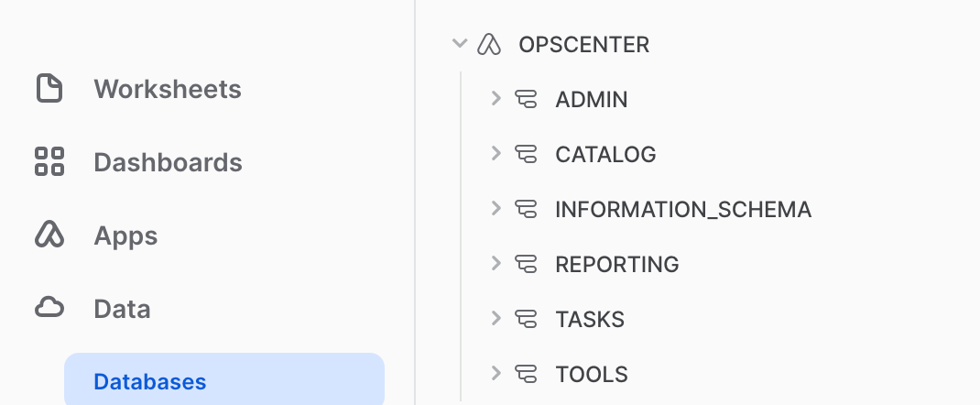The width and height of the screenshot is (980, 405).
Task: Open the Data section
Action: pyautogui.click(x=122, y=309)
